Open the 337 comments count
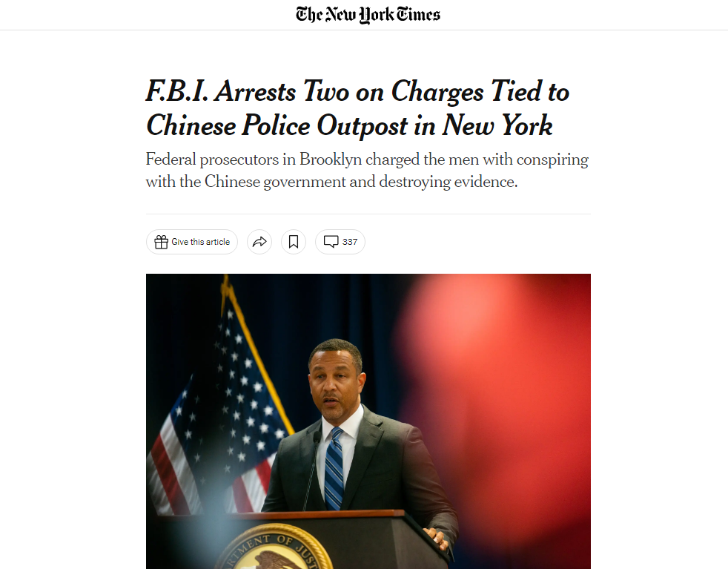Viewport: 728px width, 569px height. pyautogui.click(x=350, y=242)
